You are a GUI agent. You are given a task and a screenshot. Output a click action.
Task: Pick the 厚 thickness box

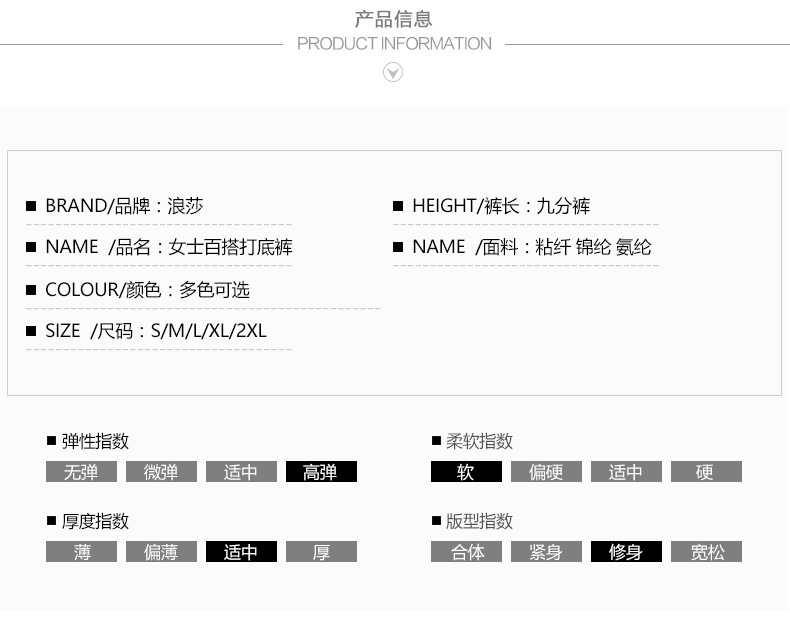pos(321,552)
